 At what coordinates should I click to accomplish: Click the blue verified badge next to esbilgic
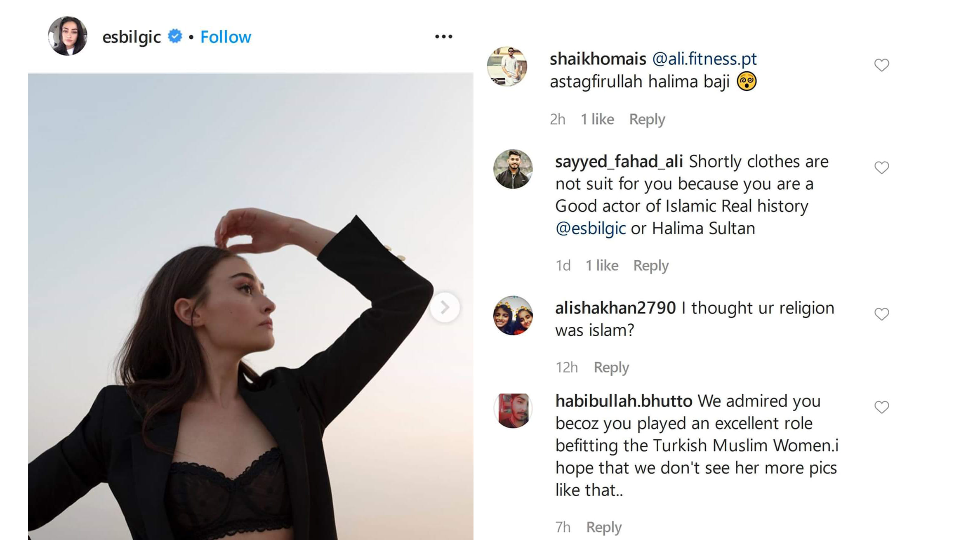[x=175, y=37]
